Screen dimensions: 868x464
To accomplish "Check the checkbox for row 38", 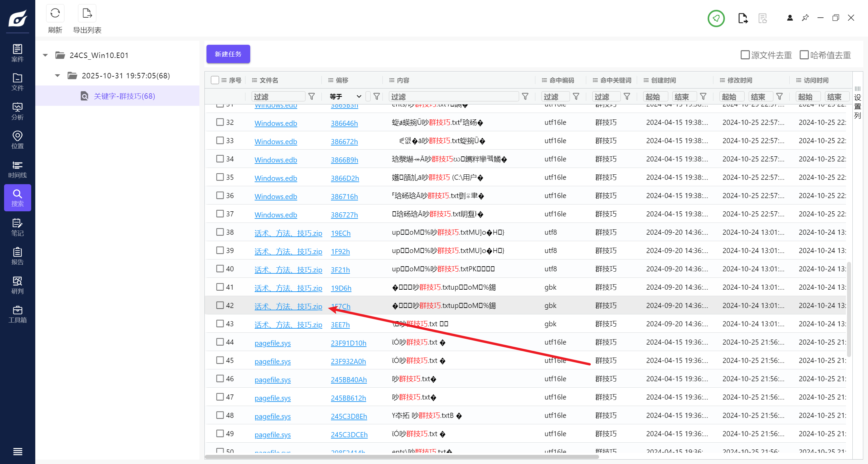I will tap(220, 232).
